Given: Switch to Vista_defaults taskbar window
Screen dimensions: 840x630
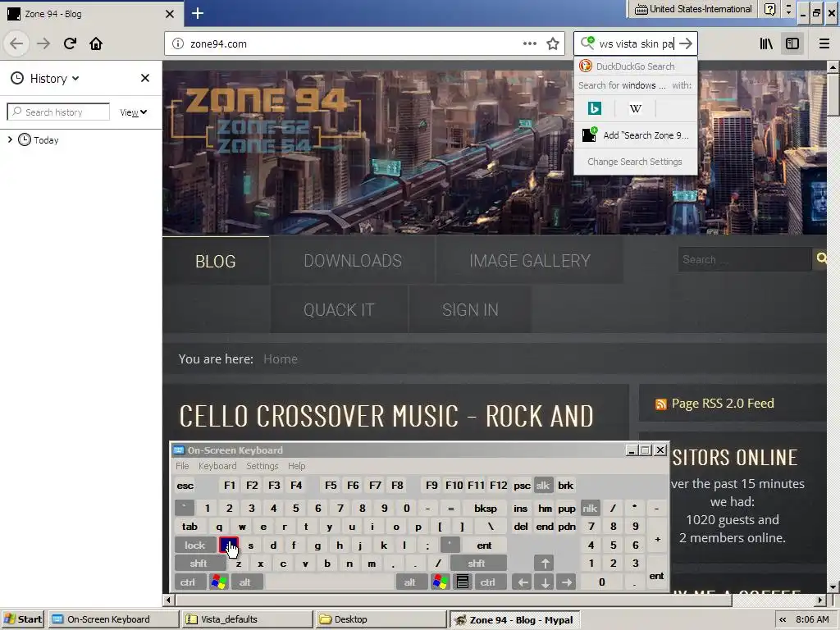Looking at the screenshot, I should (247, 619).
